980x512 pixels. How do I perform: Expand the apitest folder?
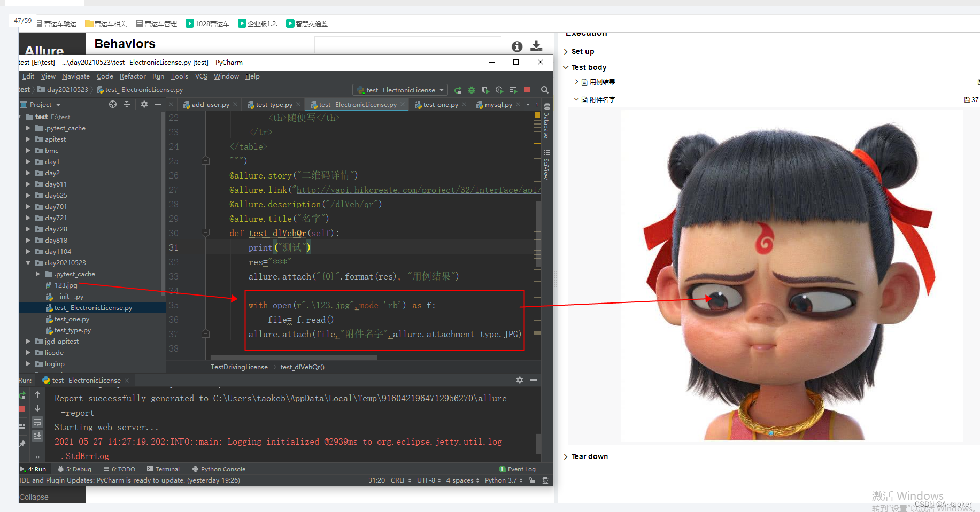(x=28, y=139)
